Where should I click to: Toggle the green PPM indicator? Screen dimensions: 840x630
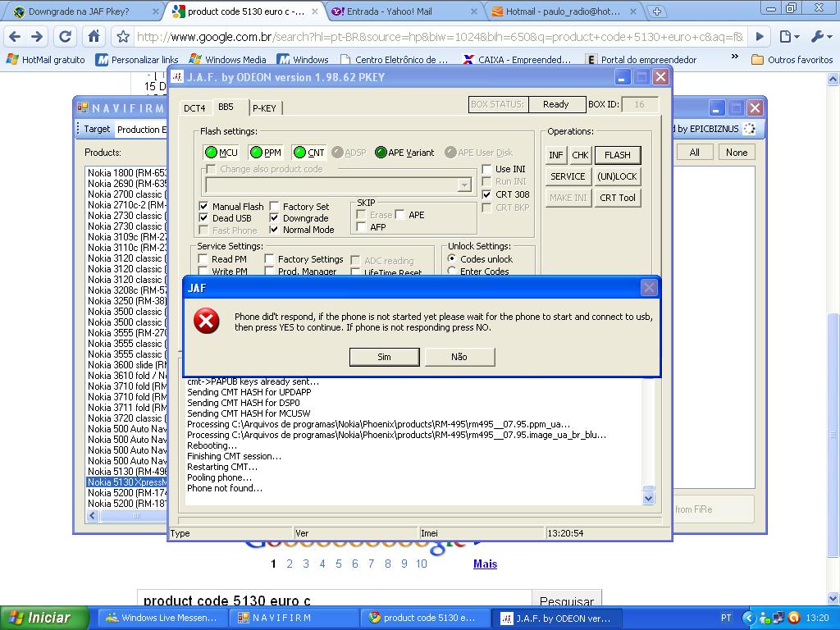[256, 153]
